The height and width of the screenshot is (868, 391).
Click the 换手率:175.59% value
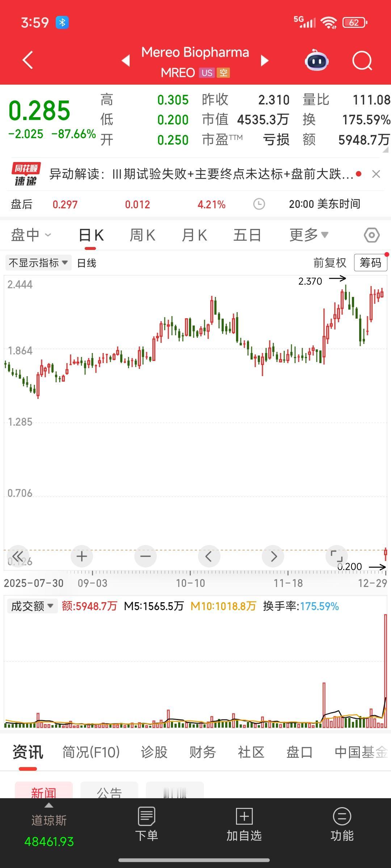click(301, 606)
